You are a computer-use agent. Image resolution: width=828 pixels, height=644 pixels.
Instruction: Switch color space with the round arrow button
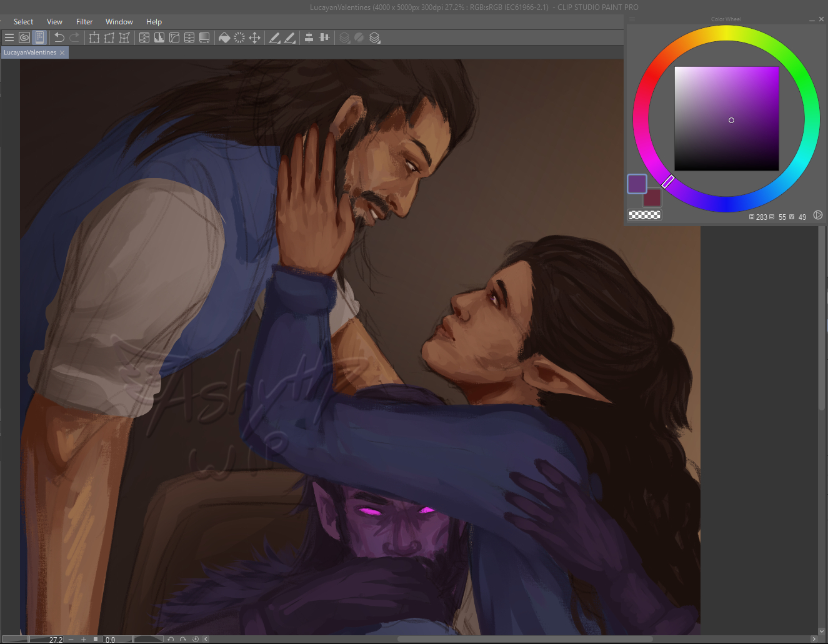(818, 215)
